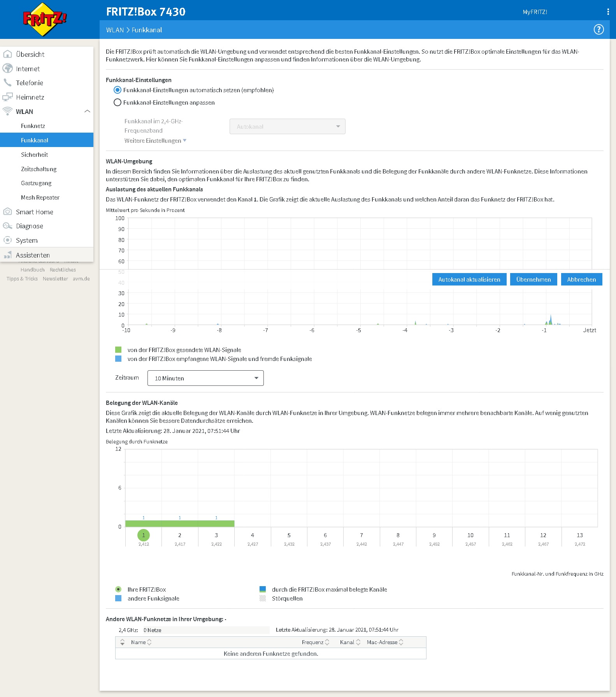This screenshot has width=616, height=697.
Task: Click the Diagnose icon
Action: tap(7, 226)
